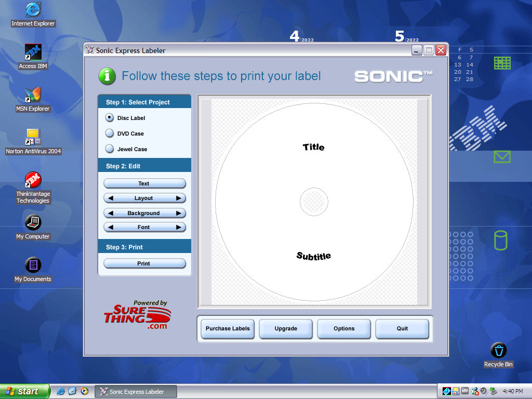The image size is (532, 399).
Task: Click the SureThing.com logo
Action: (x=138, y=315)
